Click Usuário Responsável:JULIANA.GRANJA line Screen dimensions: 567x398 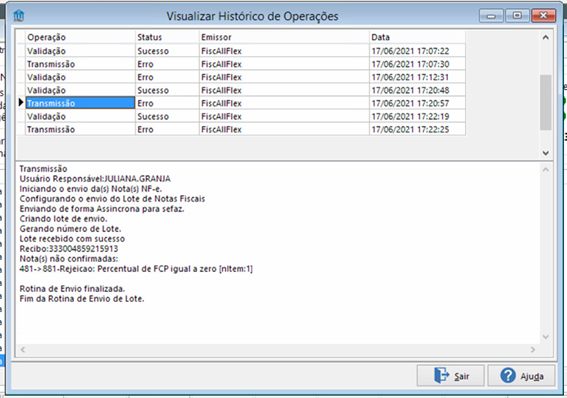coord(95,179)
